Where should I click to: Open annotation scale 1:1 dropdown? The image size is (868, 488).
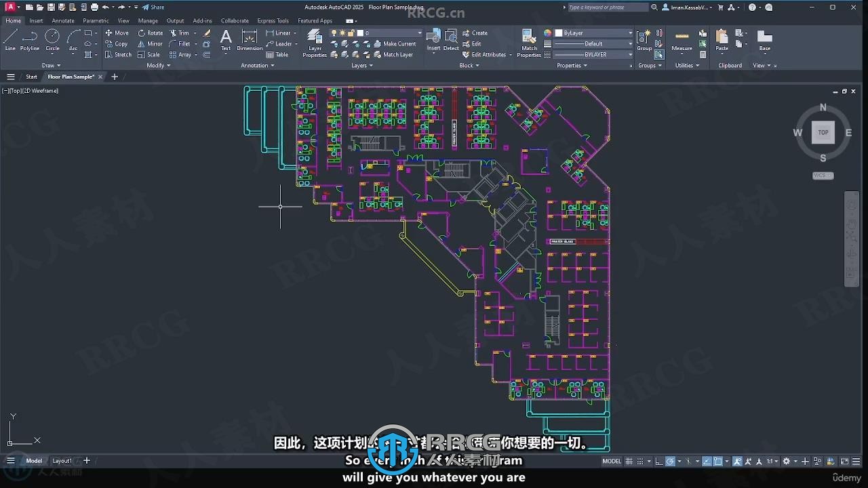coord(772,461)
